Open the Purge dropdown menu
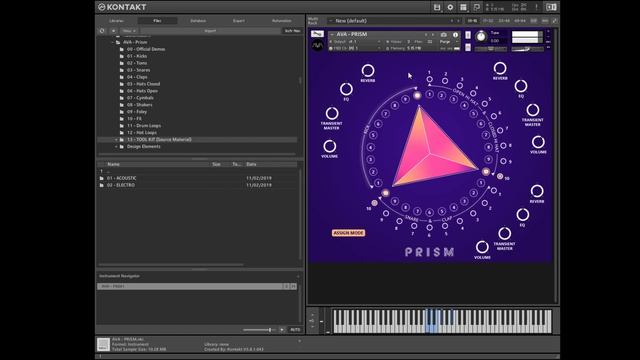This screenshot has width=640, height=360. click(449, 42)
